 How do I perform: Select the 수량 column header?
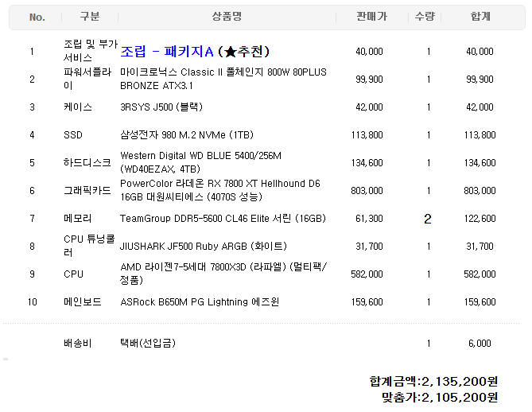[x=425, y=16]
